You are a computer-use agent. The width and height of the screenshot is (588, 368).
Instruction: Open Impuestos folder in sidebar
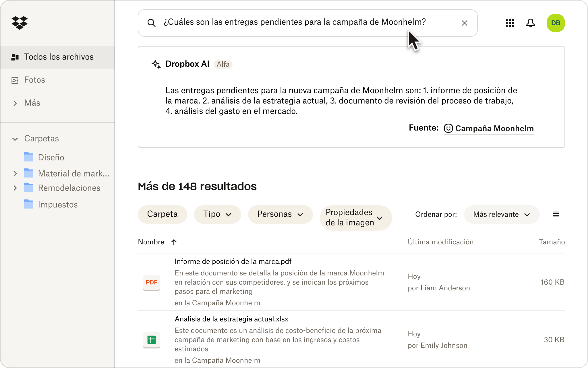click(x=58, y=204)
